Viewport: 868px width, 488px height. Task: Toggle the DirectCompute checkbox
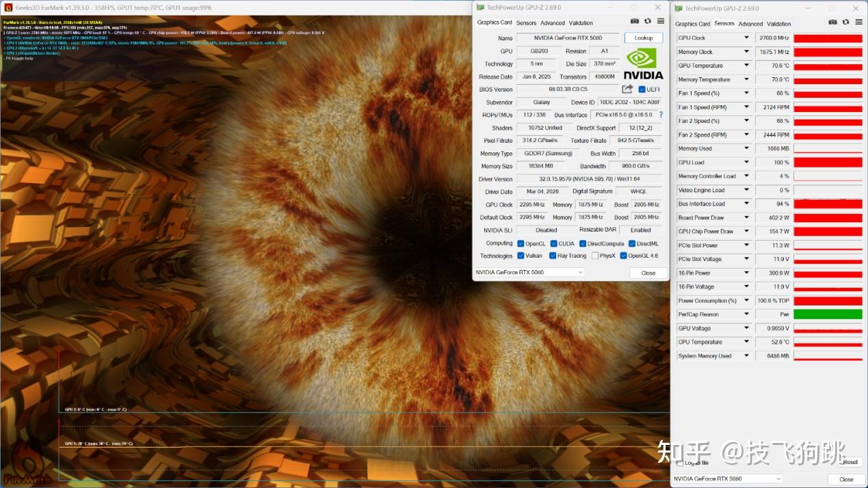click(x=583, y=243)
